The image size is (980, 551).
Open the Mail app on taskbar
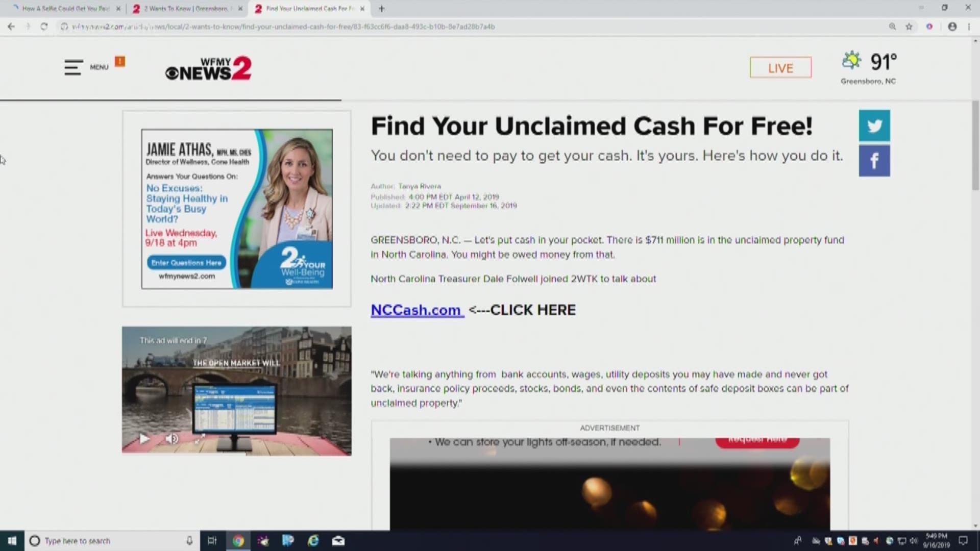tap(338, 541)
